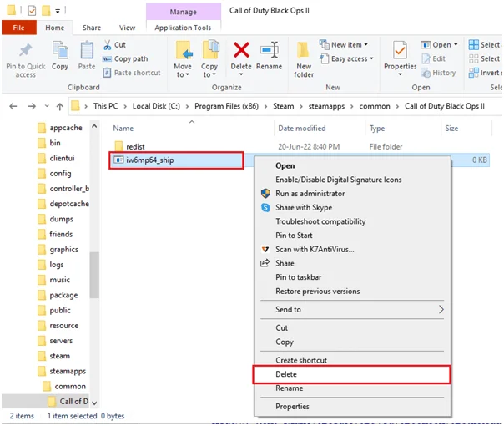Open file History in ribbon
Image resolution: width=504 pixels, height=426 pixels.
[x=438, y=73]
